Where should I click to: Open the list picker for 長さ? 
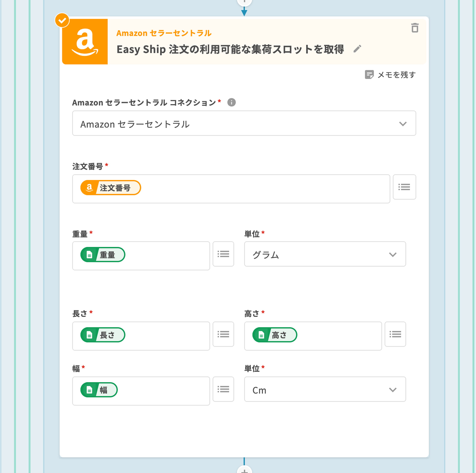pyautogui.click(x=223, y=334)
